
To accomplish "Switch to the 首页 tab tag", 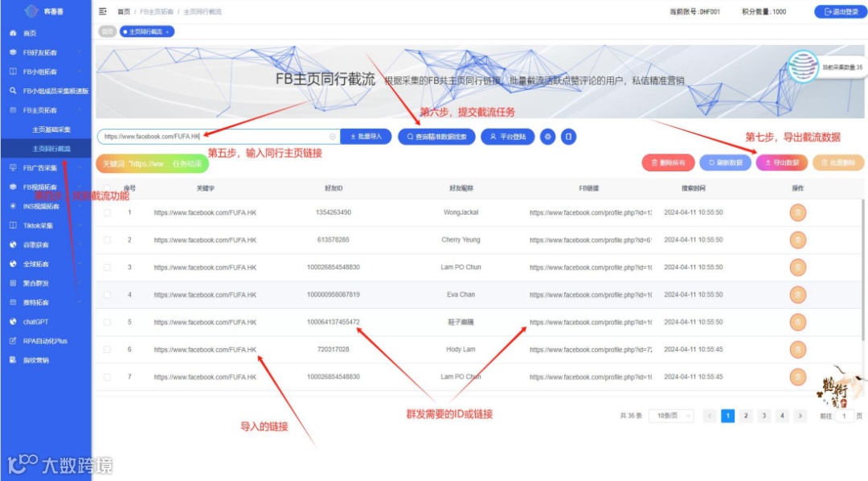I will point(108,31).
